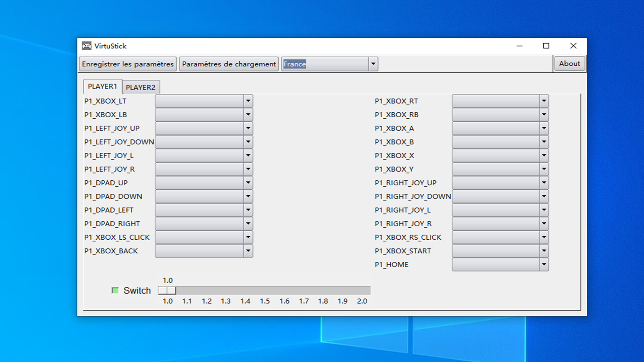644x362 pixels.
Task: Open the P1_XBOX_LT mapping dropdown
Action: [248, 101]
